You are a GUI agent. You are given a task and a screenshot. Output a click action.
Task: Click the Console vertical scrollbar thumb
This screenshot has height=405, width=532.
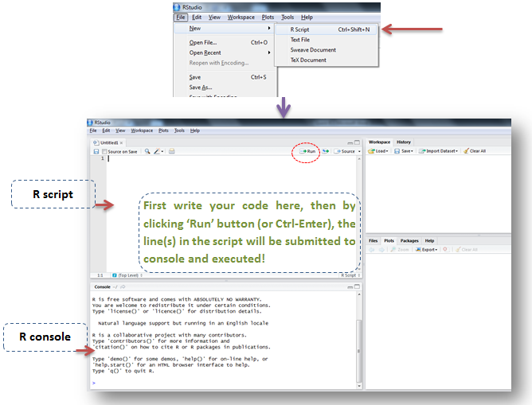click(359, 351)
